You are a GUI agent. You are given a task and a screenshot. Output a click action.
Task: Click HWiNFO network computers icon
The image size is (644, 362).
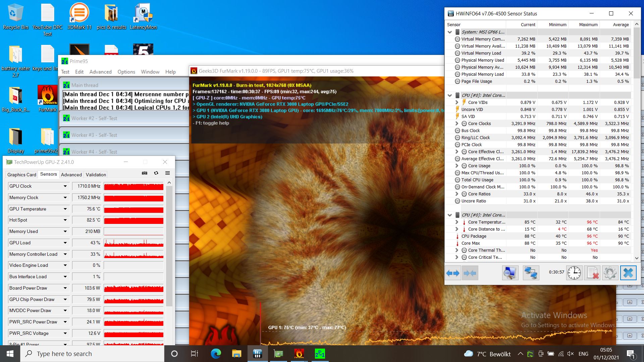531,273
